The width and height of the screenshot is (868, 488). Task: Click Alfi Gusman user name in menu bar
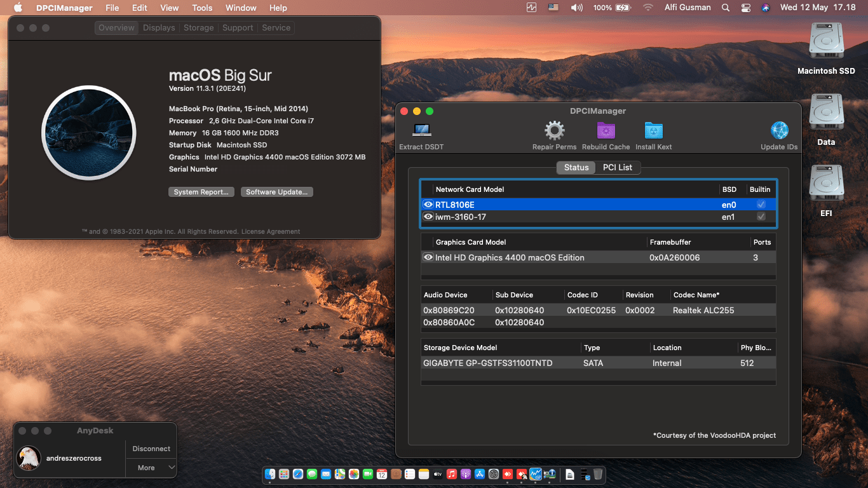coord(686,8)
